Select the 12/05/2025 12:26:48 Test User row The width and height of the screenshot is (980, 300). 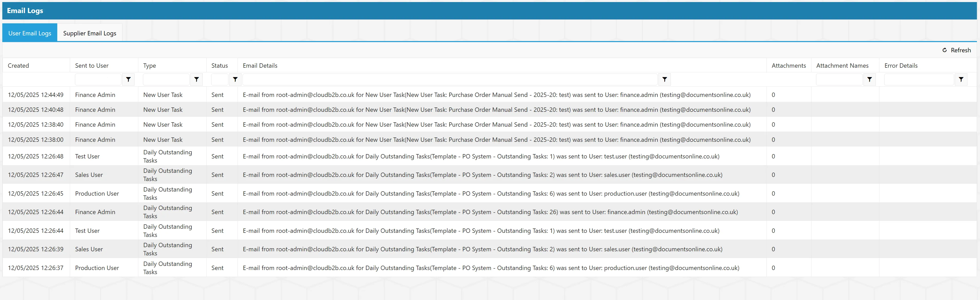490,156
